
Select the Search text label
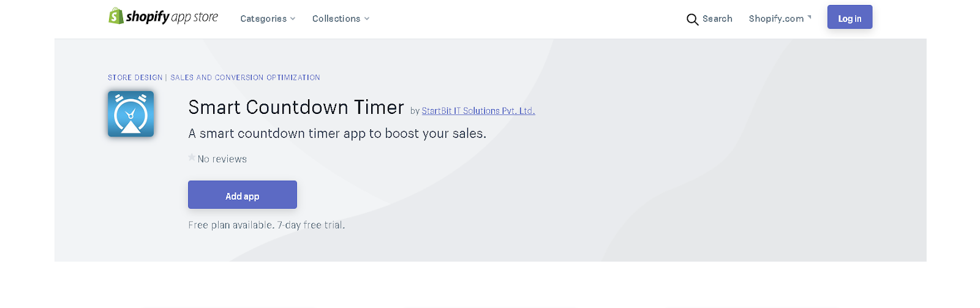click(x=717, y=19)
